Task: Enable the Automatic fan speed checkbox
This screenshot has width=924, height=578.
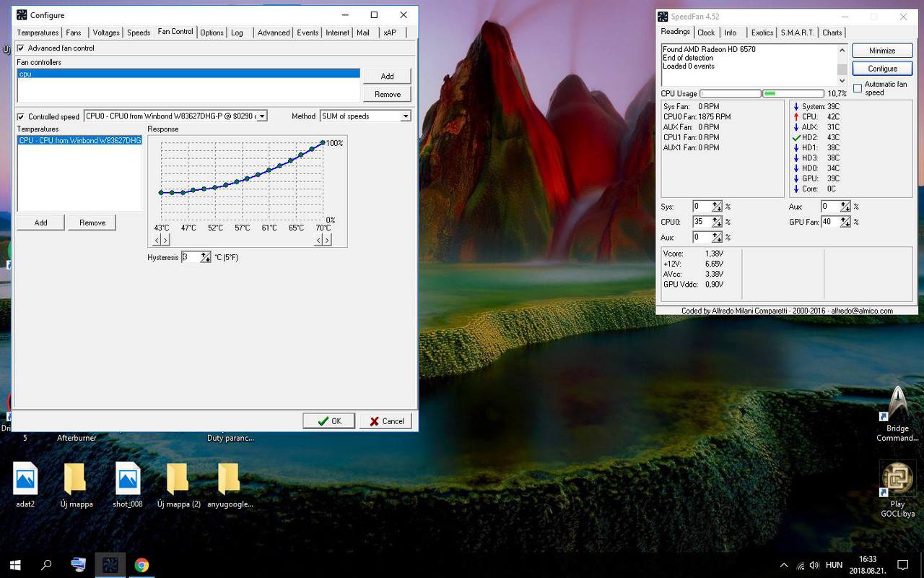Action: (x=857, y=88)
